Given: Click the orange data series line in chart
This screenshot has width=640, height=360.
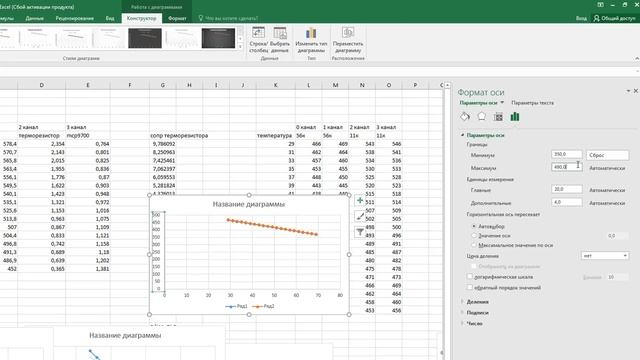Looking at the screenshot, I should (x=273, y=227).
